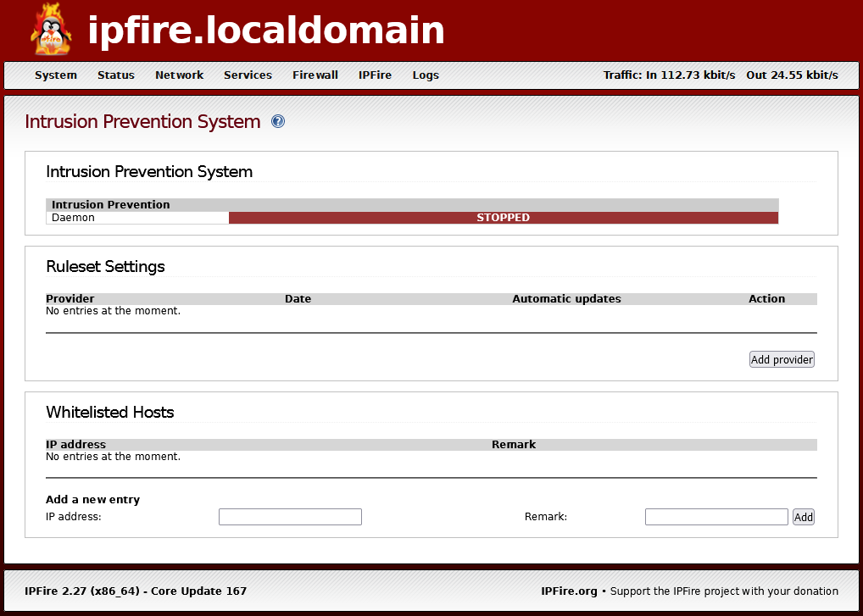Screen dimensions: 863x616
Task: Open the Logs menu
Action: click(426, 75)
